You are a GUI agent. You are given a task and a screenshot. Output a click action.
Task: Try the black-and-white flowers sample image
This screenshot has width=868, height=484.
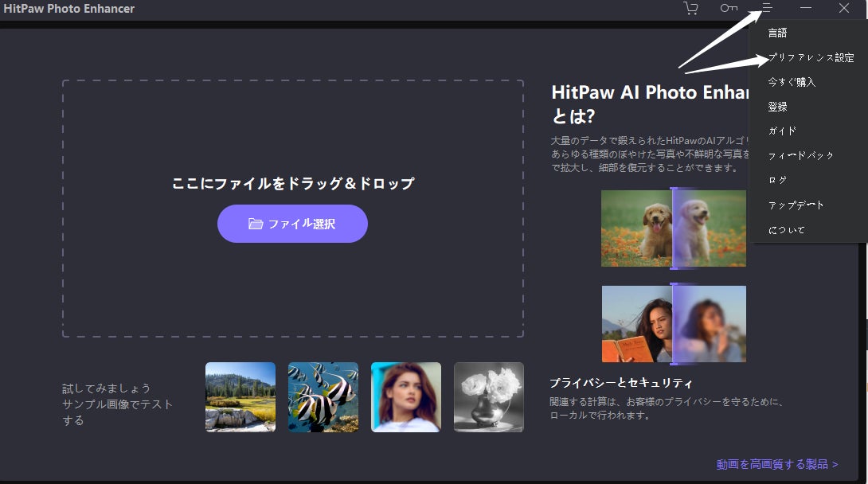pyautogui.click(x=489, y=397)
